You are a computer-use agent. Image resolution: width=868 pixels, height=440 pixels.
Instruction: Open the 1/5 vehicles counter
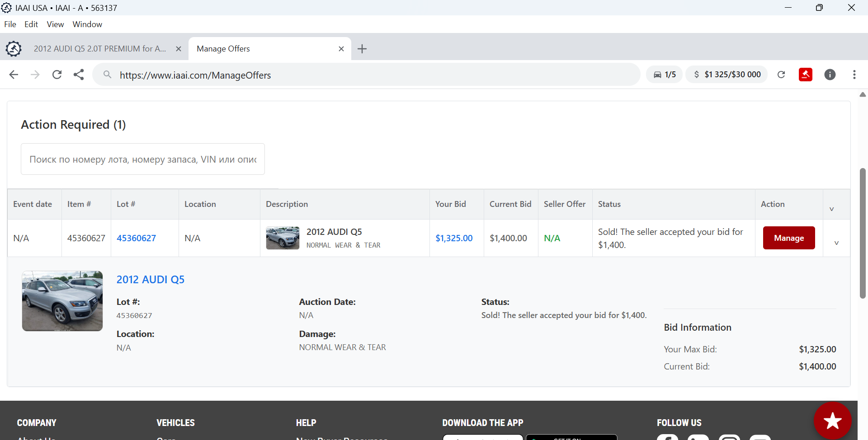pyautogui.click(x=665, y=75)
